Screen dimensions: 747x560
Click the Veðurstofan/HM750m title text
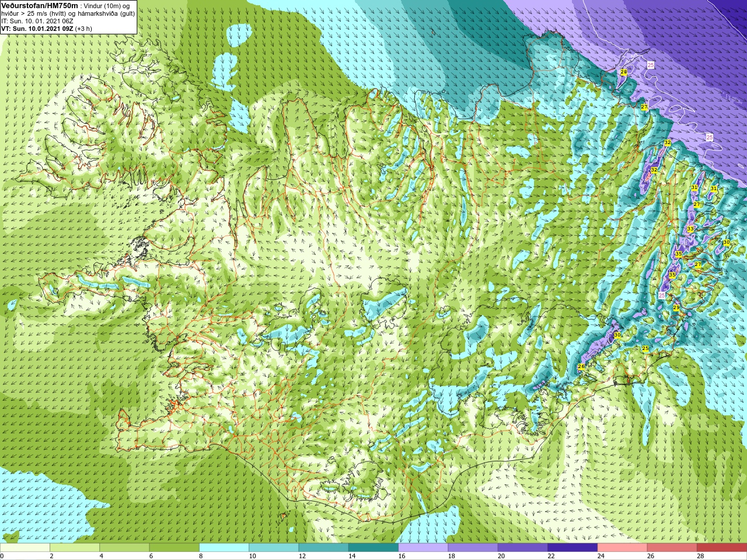point(39,5)
